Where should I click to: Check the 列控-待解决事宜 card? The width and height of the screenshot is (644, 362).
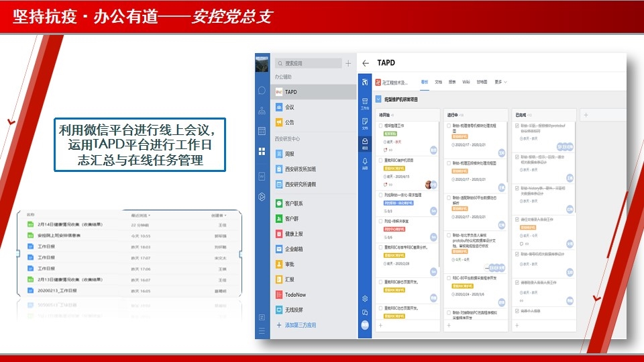tap(381, 222)
